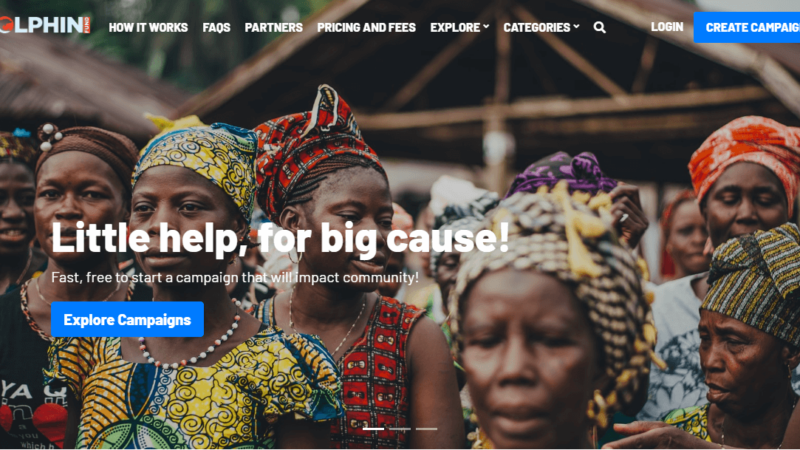
Task: Expand the Categories dropdown chevron
Action: (577, 27)
